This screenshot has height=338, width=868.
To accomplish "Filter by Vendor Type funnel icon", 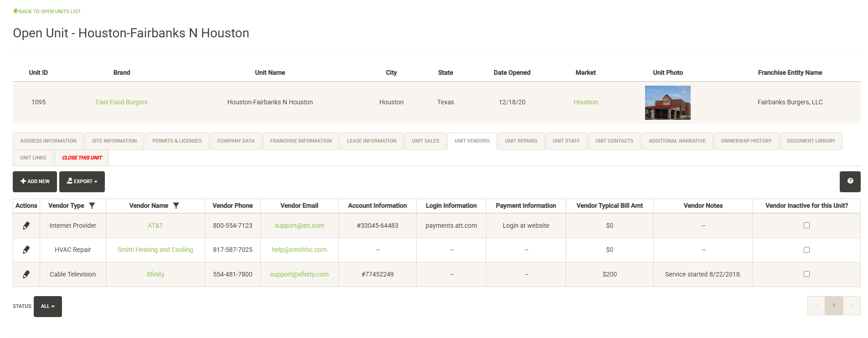I will coord(92,206).
